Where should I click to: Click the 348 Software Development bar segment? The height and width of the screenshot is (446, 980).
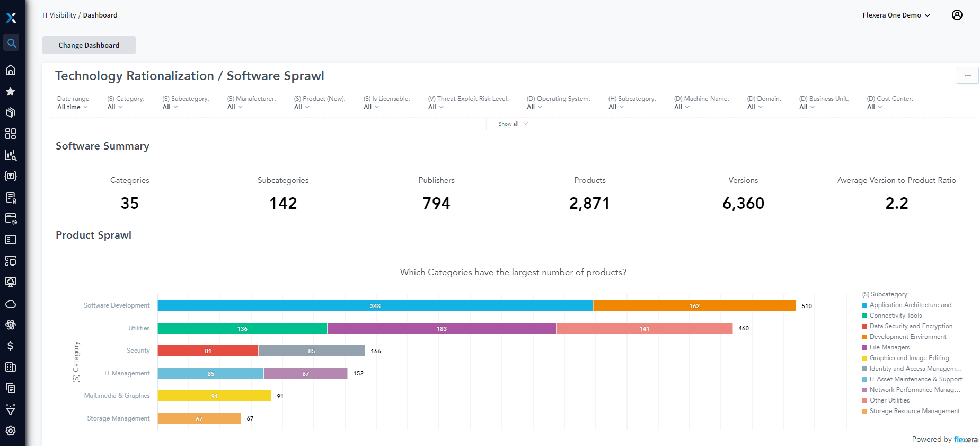375,305
